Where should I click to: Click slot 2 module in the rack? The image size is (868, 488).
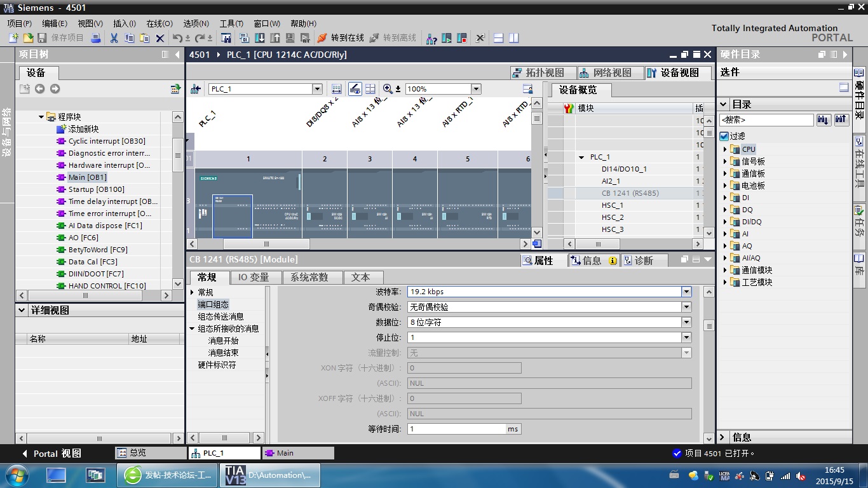[x=325, y=203]
